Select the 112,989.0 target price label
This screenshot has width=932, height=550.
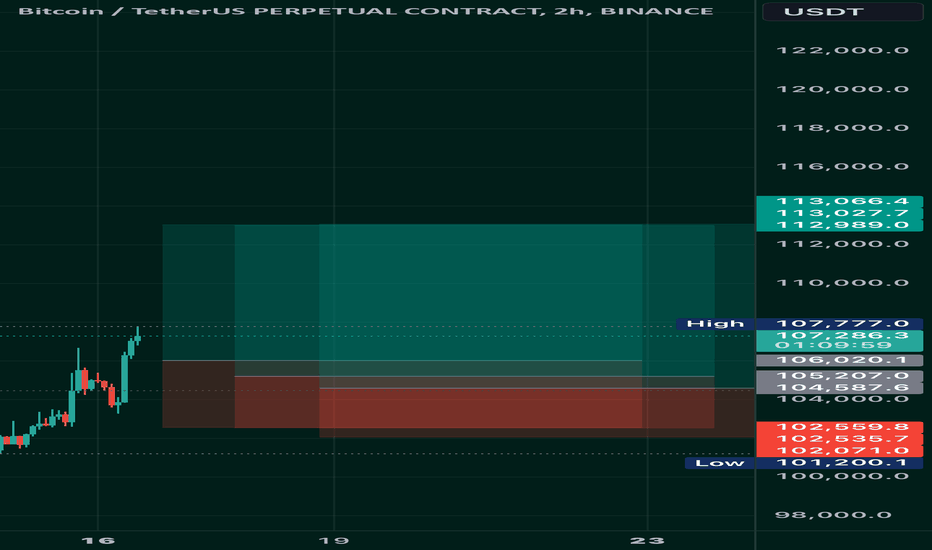(839, 225)
